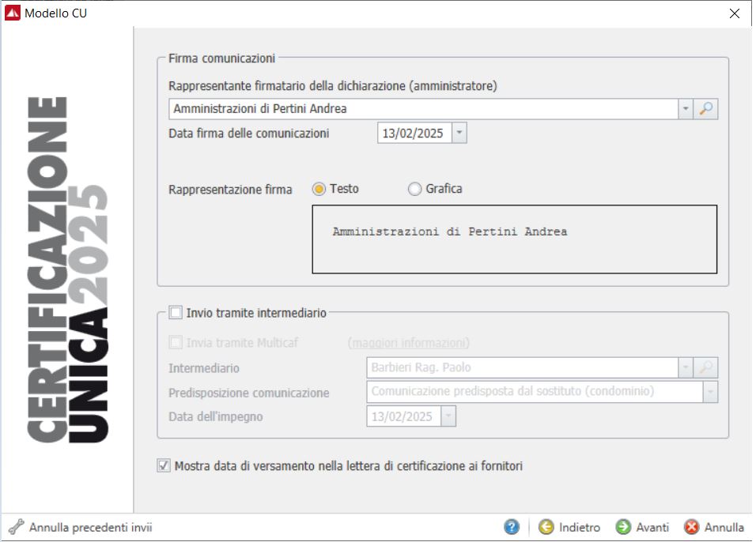This screenshot has width=756, height=542.
Task: Click the Data firma delle comunicazioni label
Action: (x=249, y=134)
